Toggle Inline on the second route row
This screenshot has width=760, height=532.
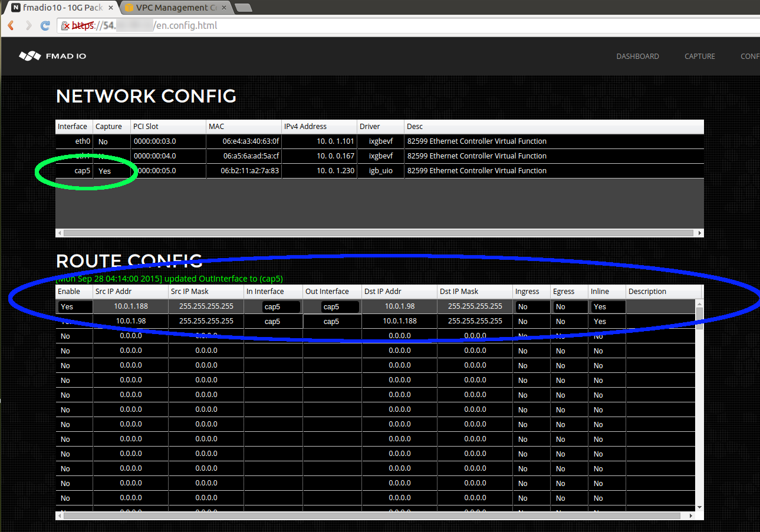(x=607, y=321)
